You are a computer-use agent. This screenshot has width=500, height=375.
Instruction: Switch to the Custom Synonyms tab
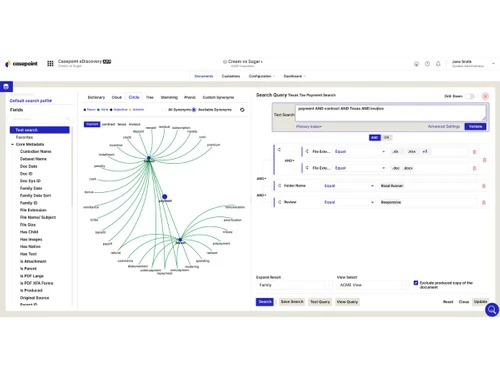pos(218,97)
